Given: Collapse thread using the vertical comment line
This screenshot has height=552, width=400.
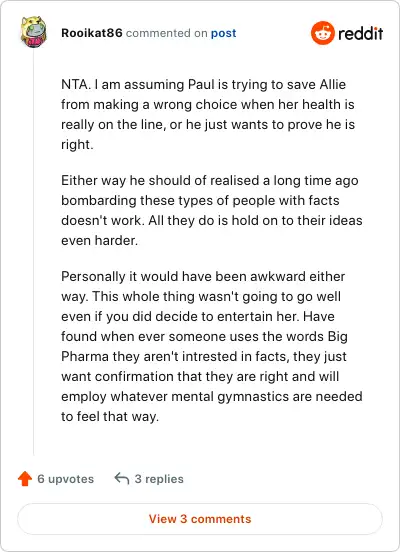Looking at the screenshot, I should click(33, 252).
